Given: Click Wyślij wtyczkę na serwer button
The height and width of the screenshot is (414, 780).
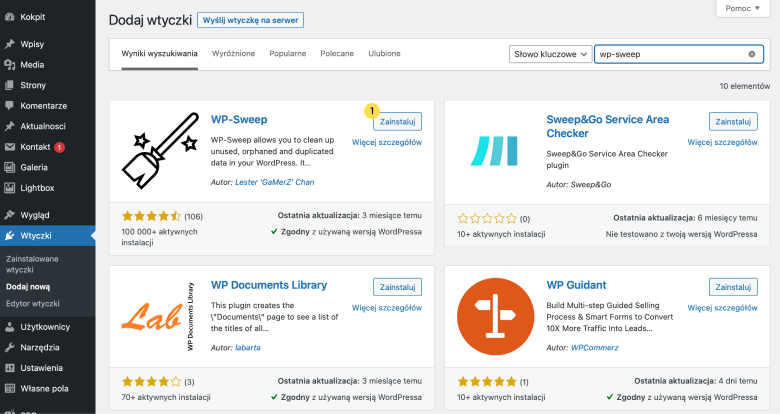Looking at the screenshot, I should tap(251, 20).
